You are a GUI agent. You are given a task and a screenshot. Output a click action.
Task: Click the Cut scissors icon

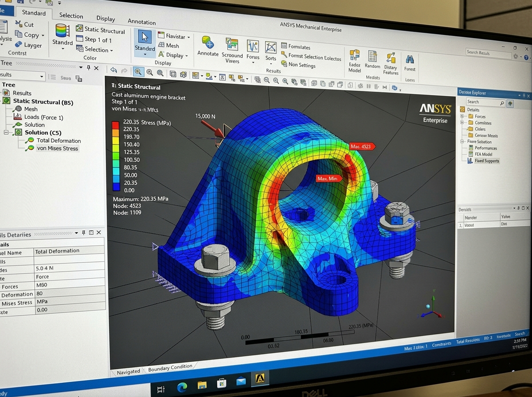tap(19, 24)
